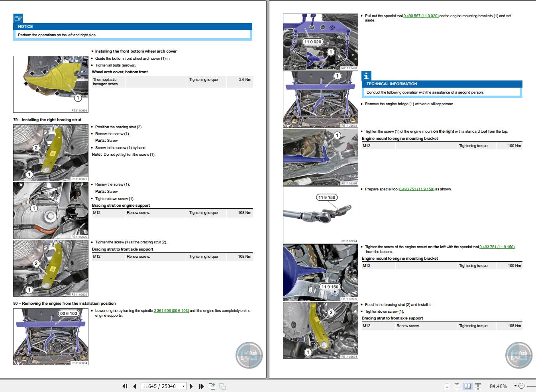Go to the first page
The width and height of the screenshot is (536, 392).
[x=125, y=386]
